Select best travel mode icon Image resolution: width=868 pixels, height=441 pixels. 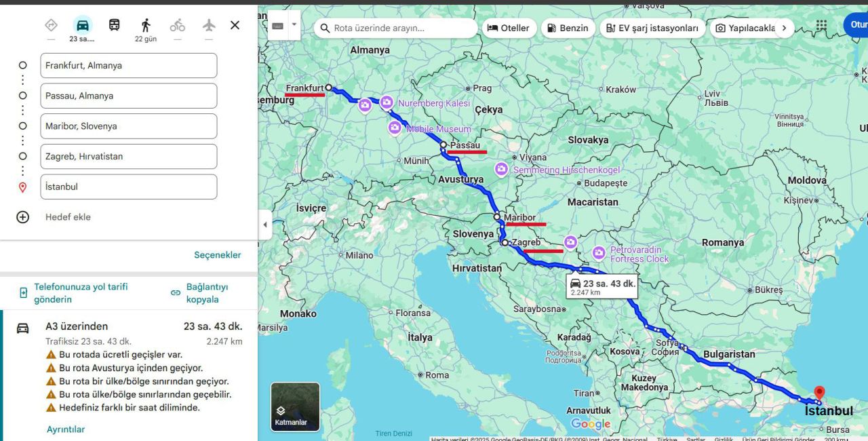[51, 25]
